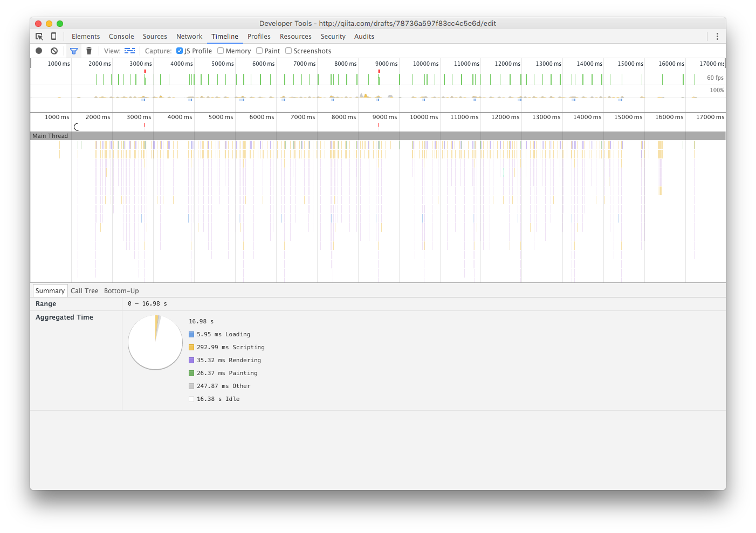Image resolution: width=756 pixels, height=533 pixels.
Task: Switch to the Profiles panel
Action: (x=259, y=36)
